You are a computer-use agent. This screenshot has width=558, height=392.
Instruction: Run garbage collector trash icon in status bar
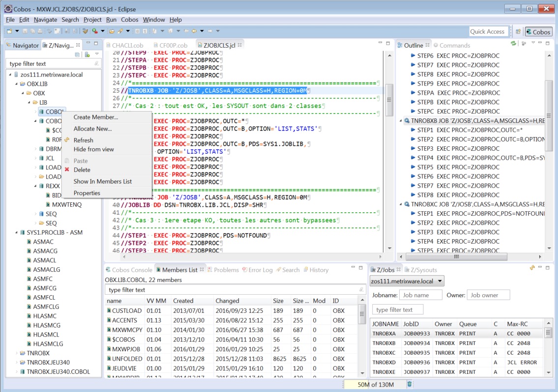tap(410, 384)
